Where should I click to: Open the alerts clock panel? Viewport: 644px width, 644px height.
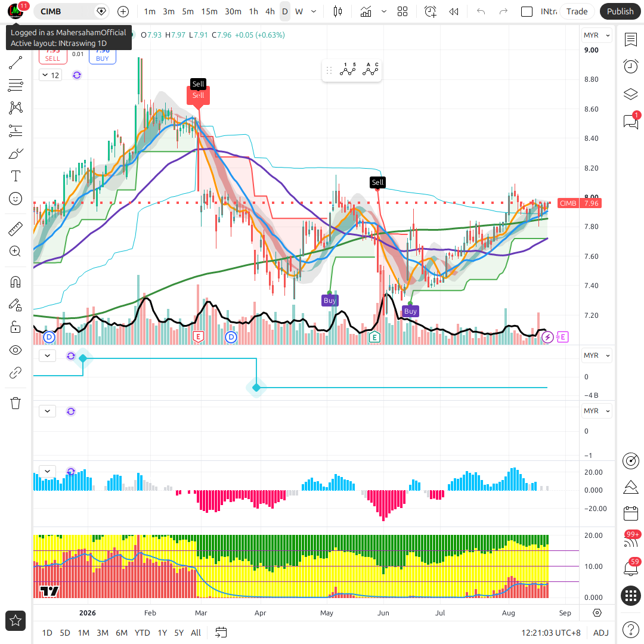631,66
